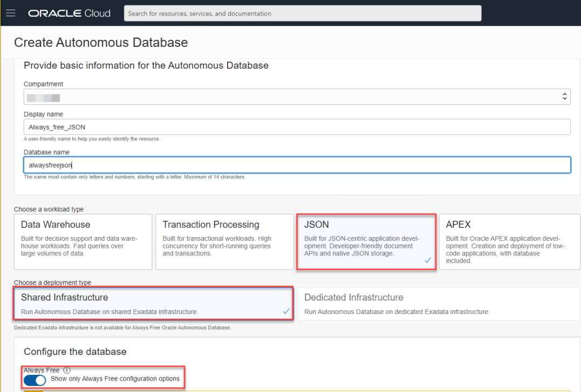This screenshot has width=581, height=392.
Task: Click the 'Database name' field label
Action: (x=46, y=152)
